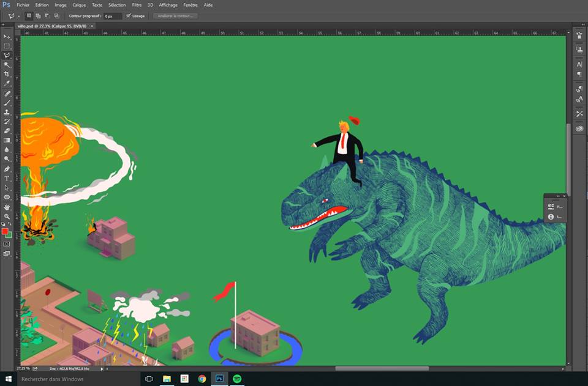The height and width of the screenshot is (386, 588).
Task: Select the Crop tool
Action: 7,74
